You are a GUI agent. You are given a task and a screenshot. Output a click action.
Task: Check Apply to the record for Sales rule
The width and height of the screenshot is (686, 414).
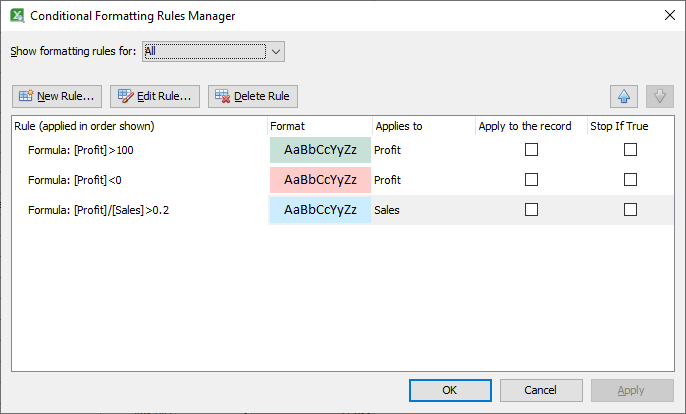531,210
